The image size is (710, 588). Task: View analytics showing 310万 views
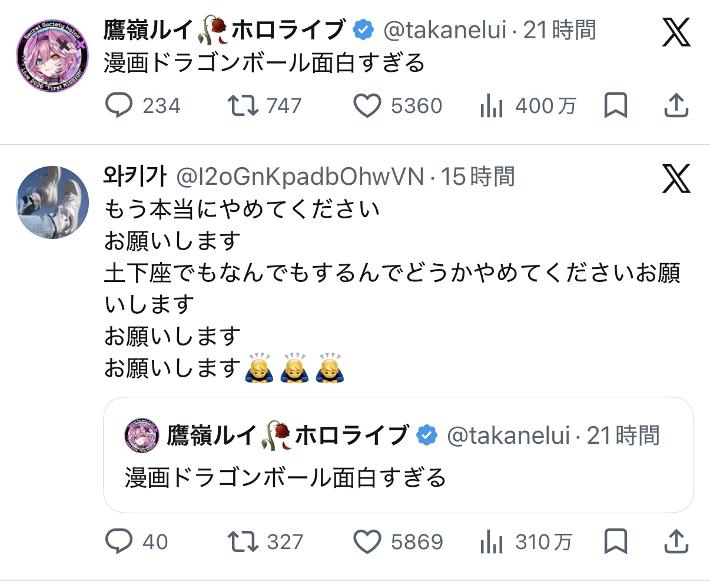(x=492, y=542)
